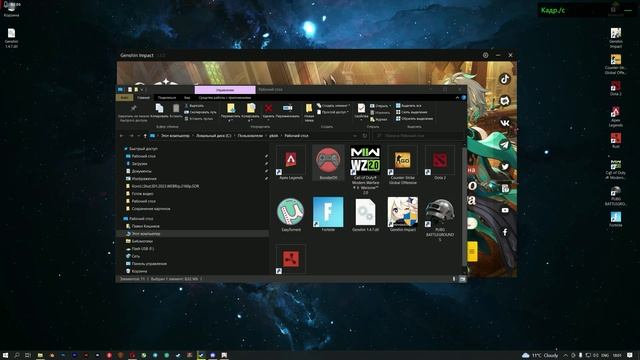Click Pin to Quick access icon in ribbon
This screenshot has height=360, width=640.
[133, 108]
